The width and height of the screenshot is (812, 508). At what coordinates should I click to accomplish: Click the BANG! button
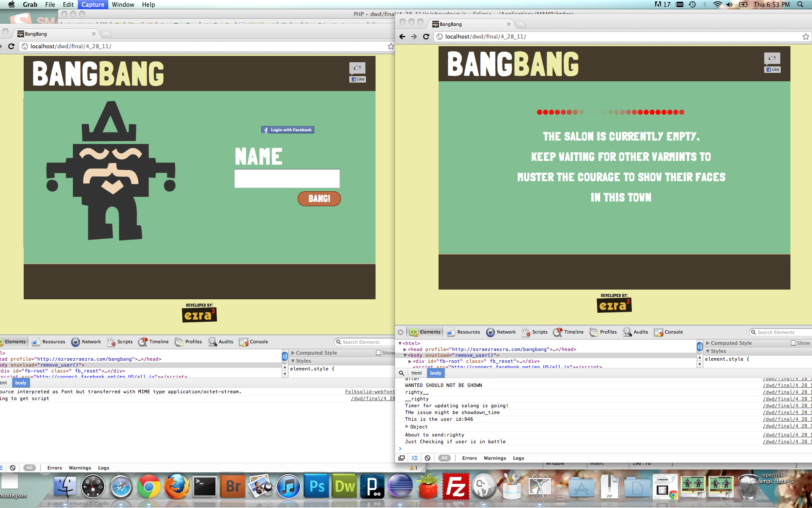pos(319,199)
